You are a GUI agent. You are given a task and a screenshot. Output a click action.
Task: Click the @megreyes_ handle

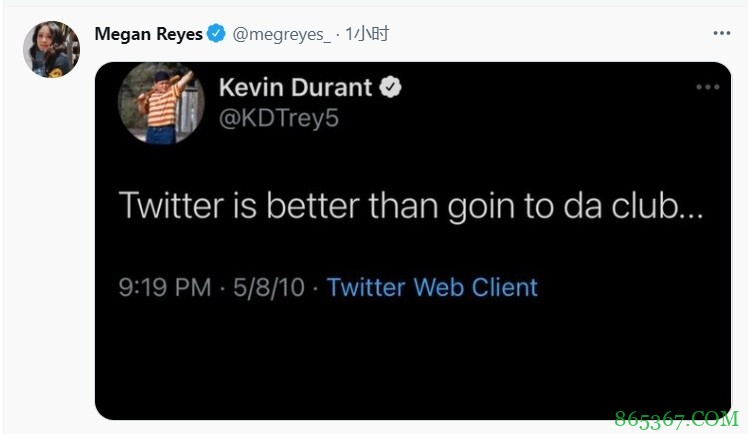[282, 34]
